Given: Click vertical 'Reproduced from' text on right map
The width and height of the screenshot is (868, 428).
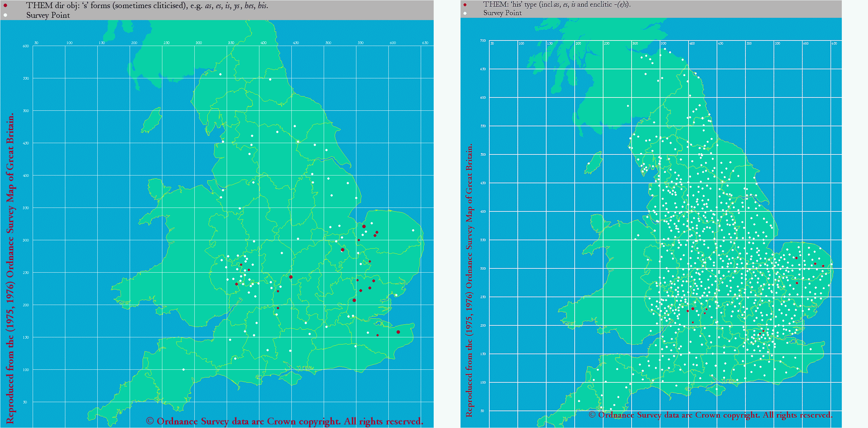Looking at the screenshot, I should click(x=469, y=280).
